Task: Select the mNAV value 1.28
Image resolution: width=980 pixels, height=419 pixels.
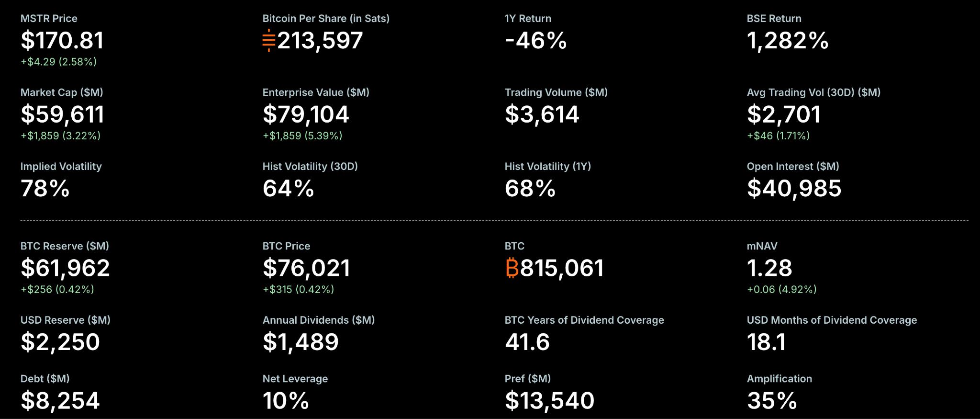Action: [x=769, y=268]
